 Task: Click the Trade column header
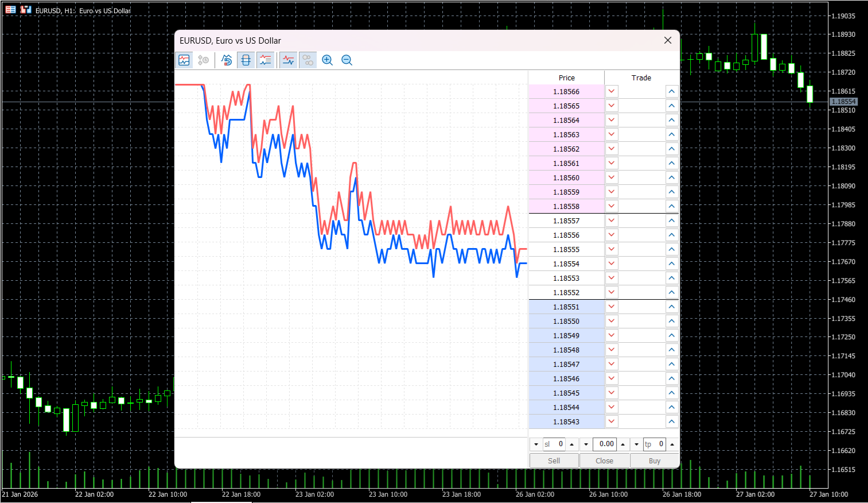point(641,78)
